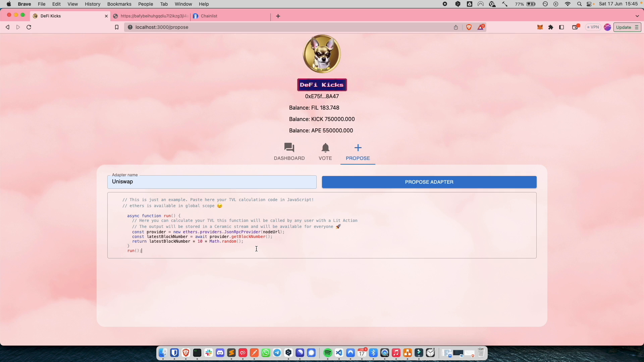
Task: Open Spotify from the dock
Action: [x=328, y=353]
